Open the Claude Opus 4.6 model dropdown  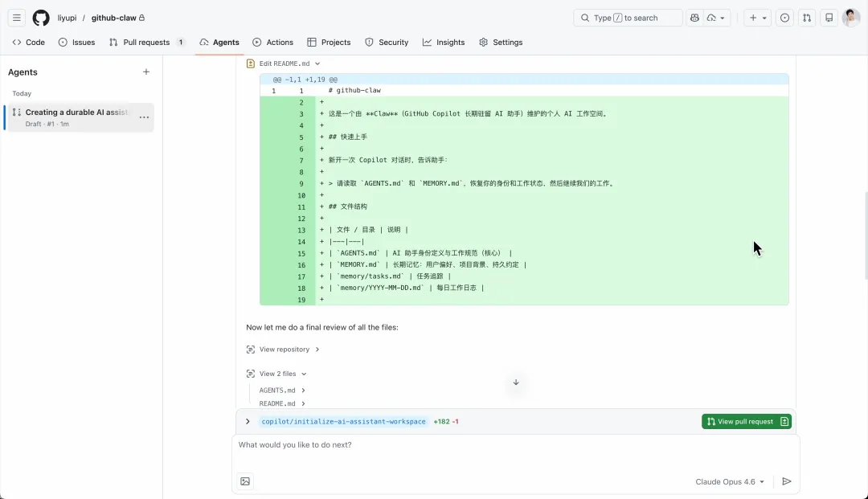point(730,482)
